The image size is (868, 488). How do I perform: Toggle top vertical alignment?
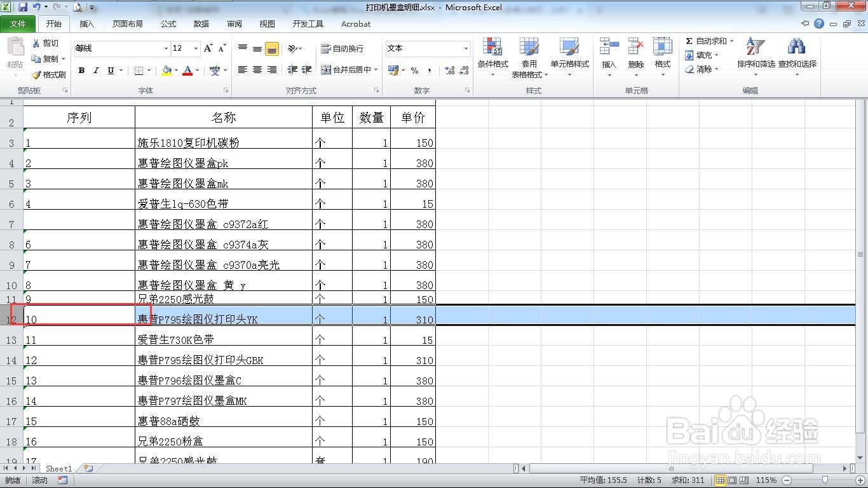243,48
